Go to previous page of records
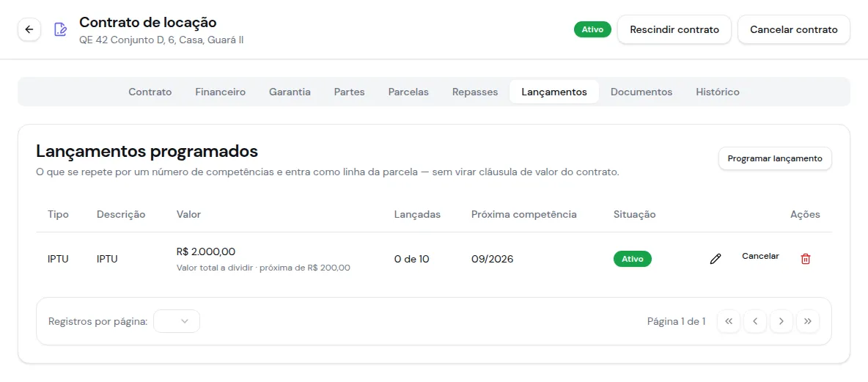This screenshot has height=382, width=868. click(x=755, y=321)
